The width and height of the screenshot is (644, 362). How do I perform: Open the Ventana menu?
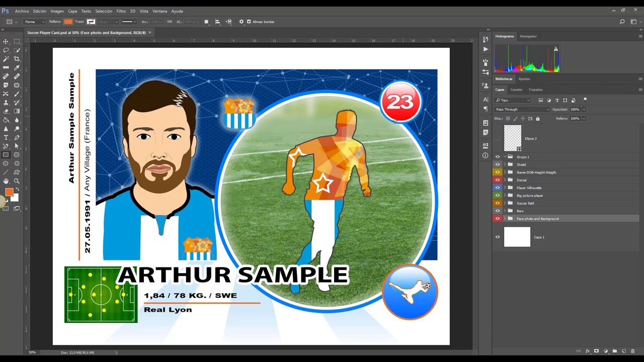159,11
